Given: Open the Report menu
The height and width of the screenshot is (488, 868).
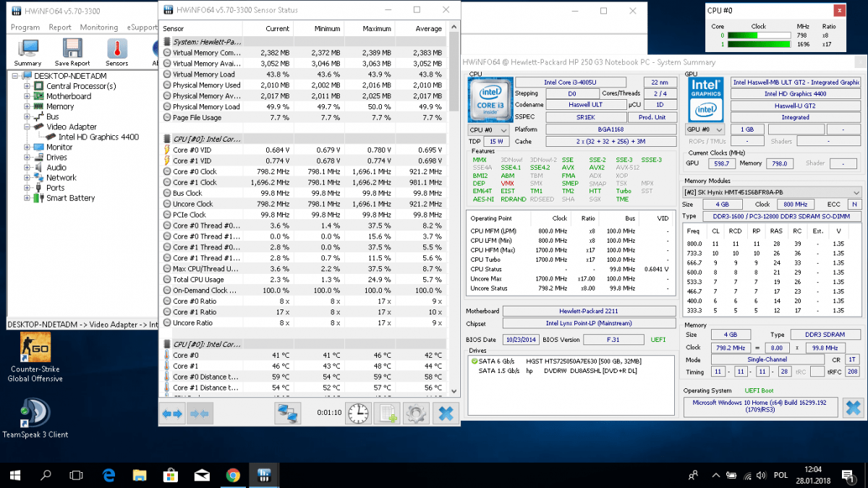Looking at the screenshot, I should 60,27.
